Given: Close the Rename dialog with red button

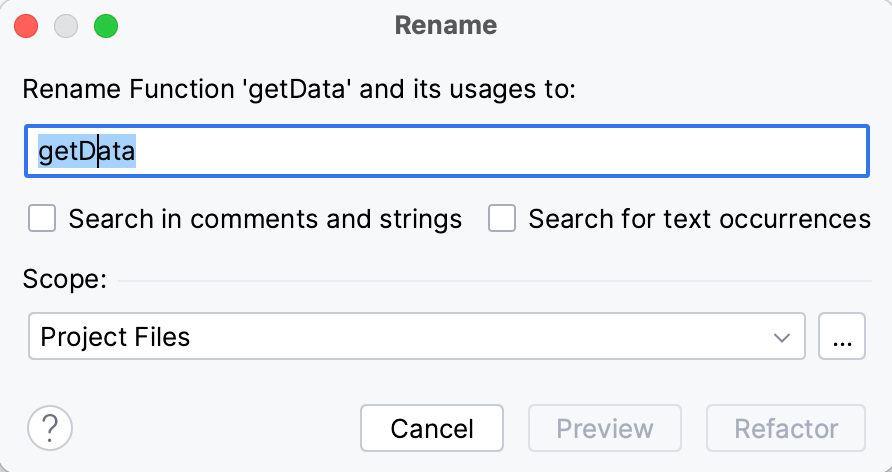Looking at the screenshot, I should (27, 26).
